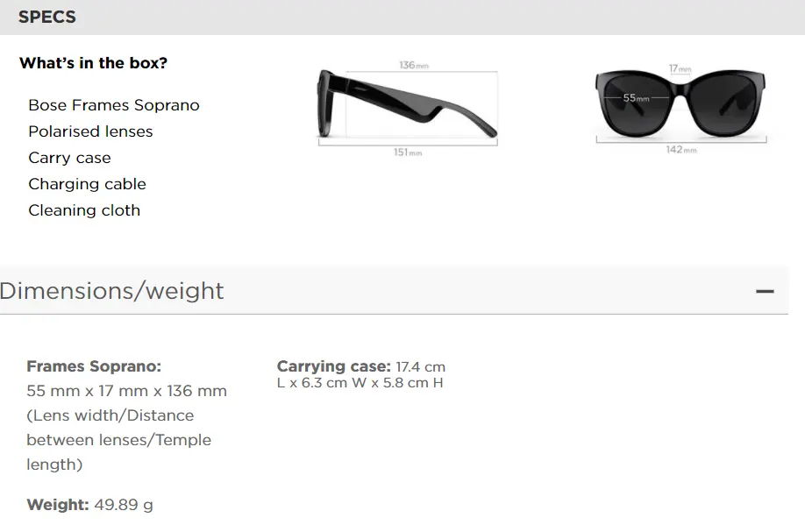Collapse the Dimensions/weight section minus icon
This screenshot has height=532, width=805.
click(765, 291)
